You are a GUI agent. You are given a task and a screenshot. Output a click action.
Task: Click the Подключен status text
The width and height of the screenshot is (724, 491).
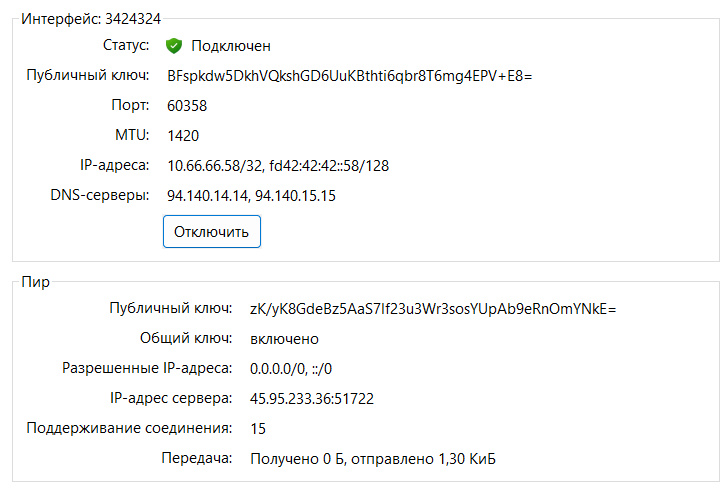[x=231, y=46]
